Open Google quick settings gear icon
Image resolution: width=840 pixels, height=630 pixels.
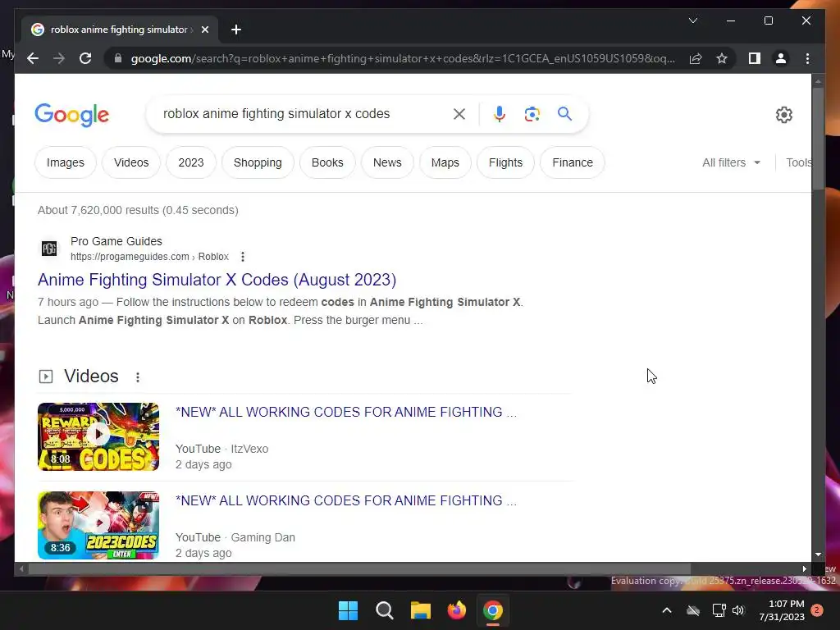tap(783, 115)
